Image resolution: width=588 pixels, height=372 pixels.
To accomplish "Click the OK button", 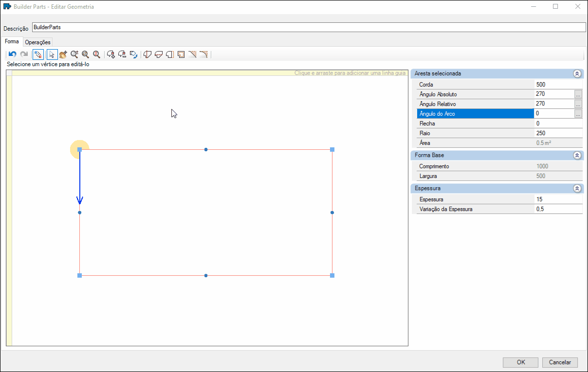I will tap(521, 362).
